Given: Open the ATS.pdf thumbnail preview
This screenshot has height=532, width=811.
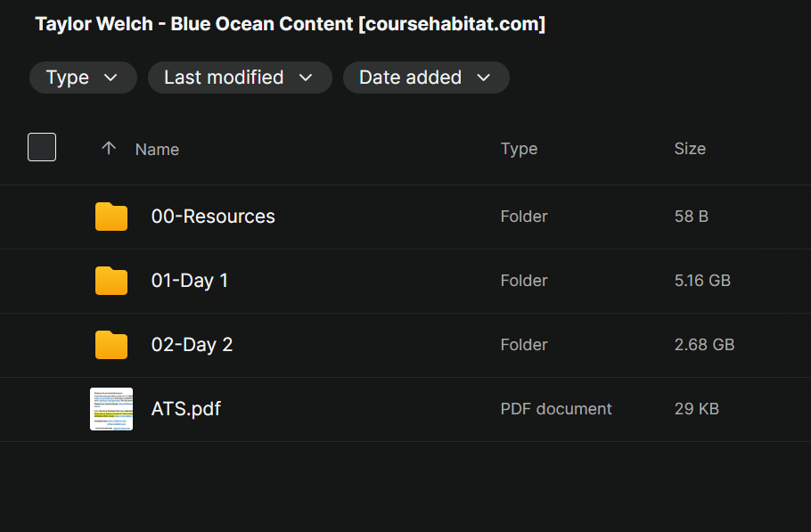Looking at the screenshot, I should (x=111, y=409).
